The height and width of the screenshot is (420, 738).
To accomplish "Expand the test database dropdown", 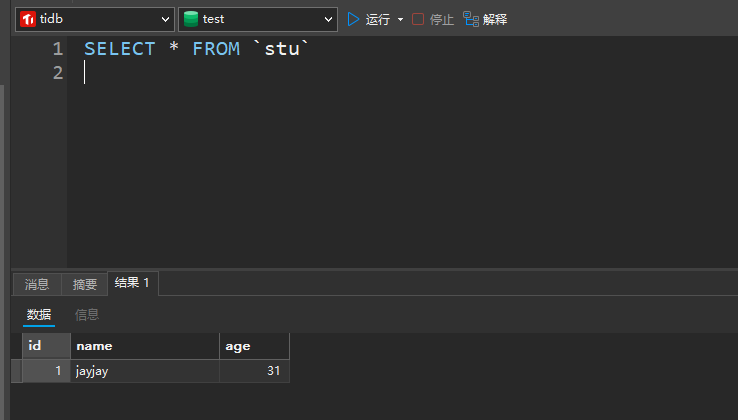I will tap(328, 19).
